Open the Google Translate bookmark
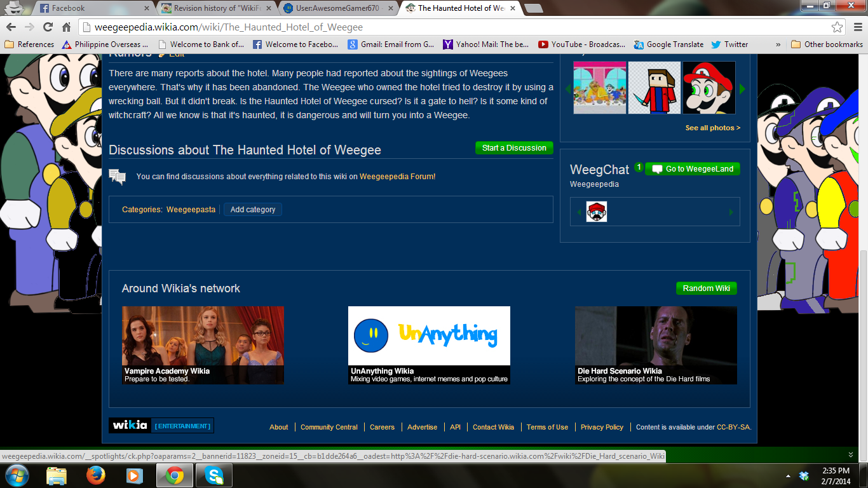868x488 pixels. point(668,44)
